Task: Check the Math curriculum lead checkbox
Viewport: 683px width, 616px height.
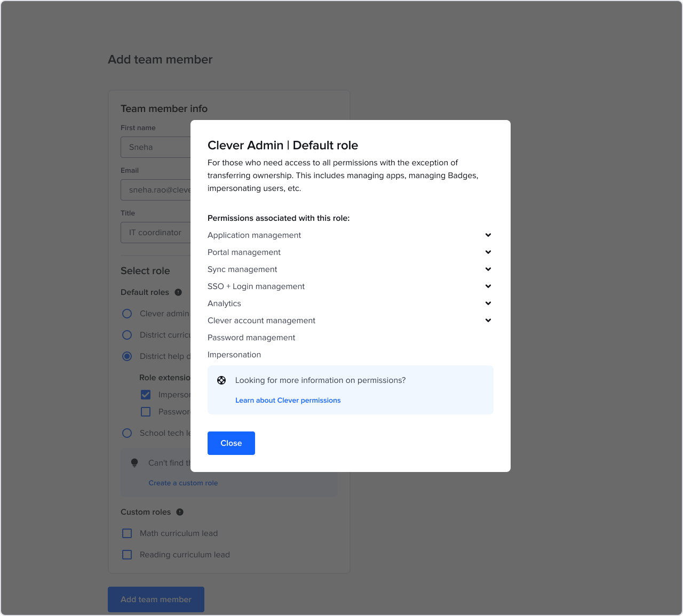Action: (x=127, y=533)
